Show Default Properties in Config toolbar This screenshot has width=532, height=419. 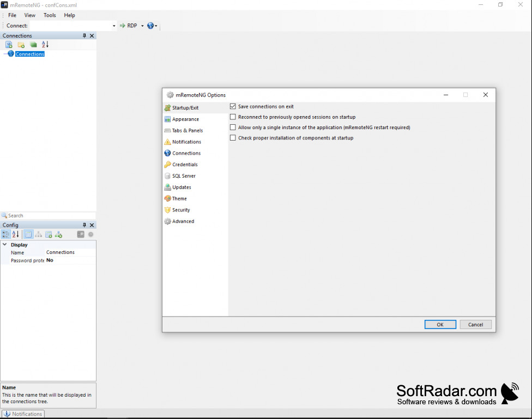pos(49,234)
